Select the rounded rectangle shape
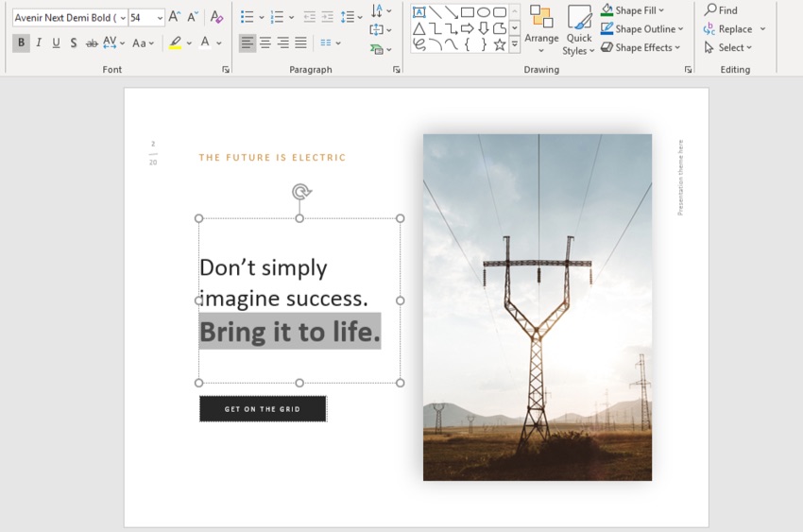The image size is (803, 532). click(x=500, y=11)
